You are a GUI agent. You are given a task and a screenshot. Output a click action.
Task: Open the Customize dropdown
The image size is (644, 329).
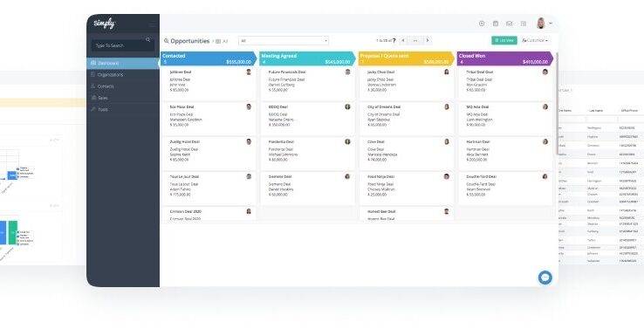point(535,40)
